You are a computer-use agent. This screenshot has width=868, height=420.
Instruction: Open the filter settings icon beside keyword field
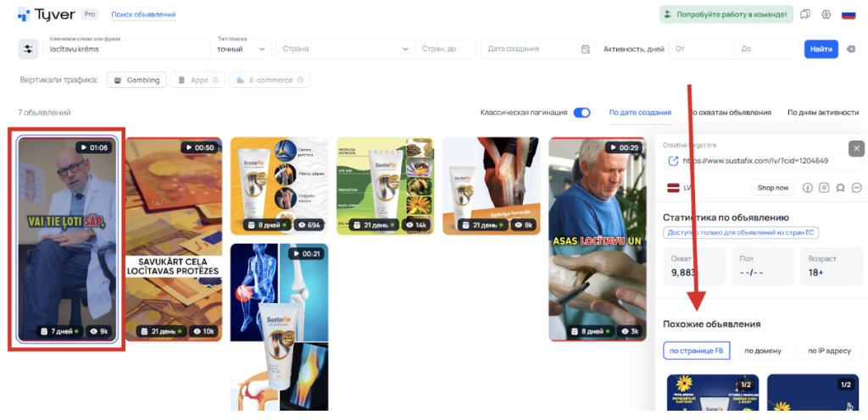(28, 49)
